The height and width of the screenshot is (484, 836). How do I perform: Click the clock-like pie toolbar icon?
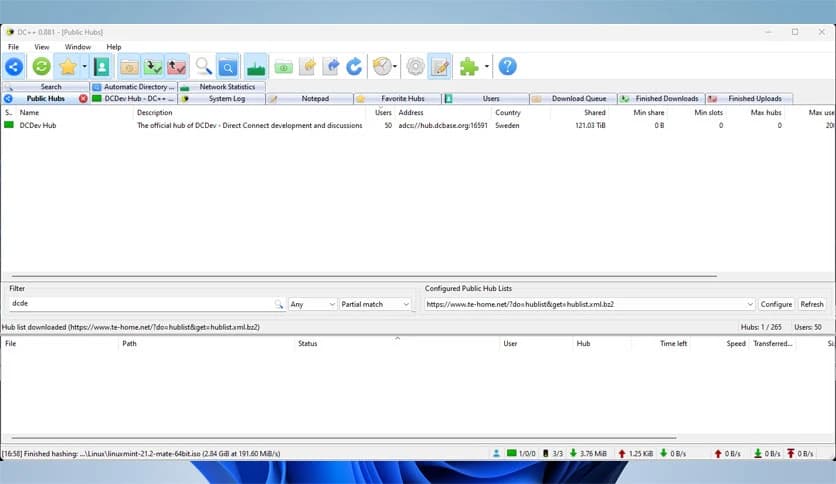[382, 67]
